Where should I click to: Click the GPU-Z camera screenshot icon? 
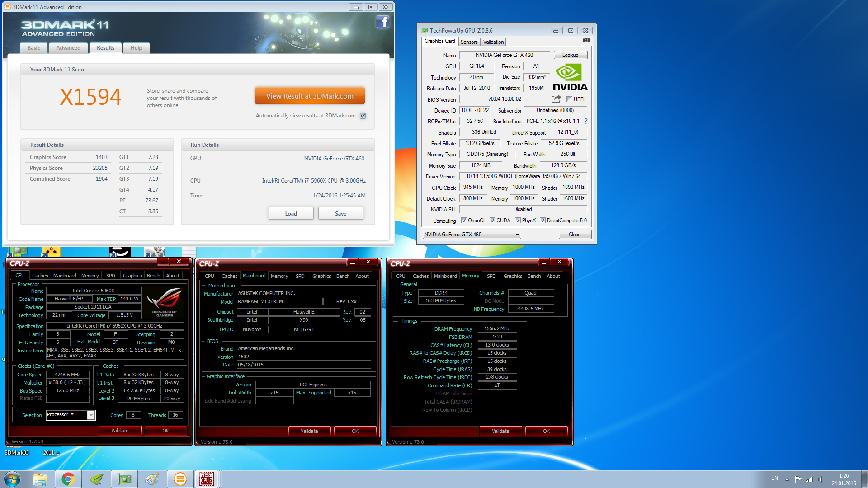[586, 40]
